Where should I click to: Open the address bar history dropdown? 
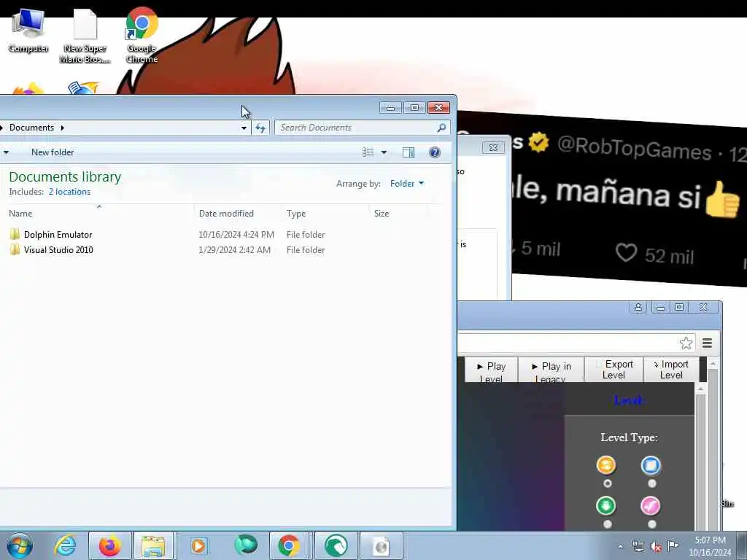tap(244, 128)
